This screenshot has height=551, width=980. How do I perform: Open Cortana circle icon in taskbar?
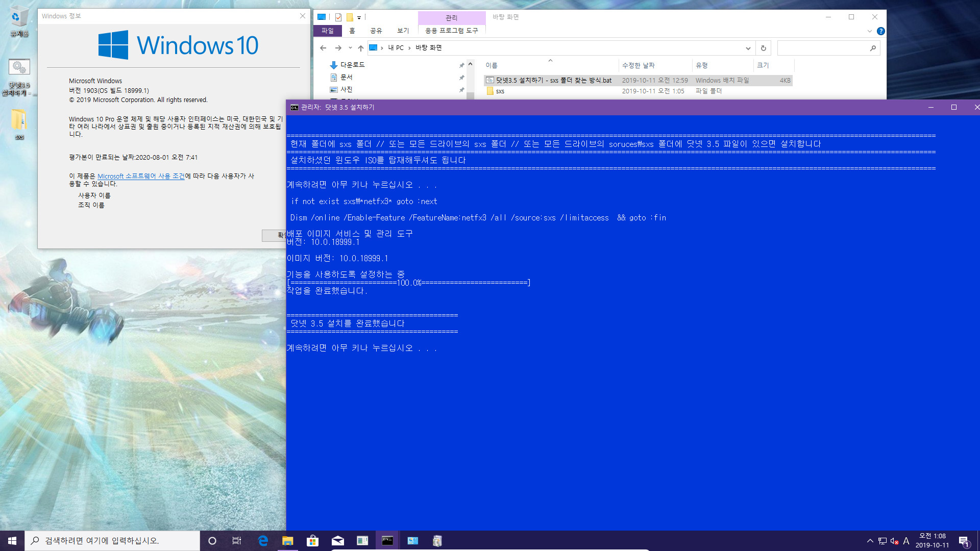[212, 541]
